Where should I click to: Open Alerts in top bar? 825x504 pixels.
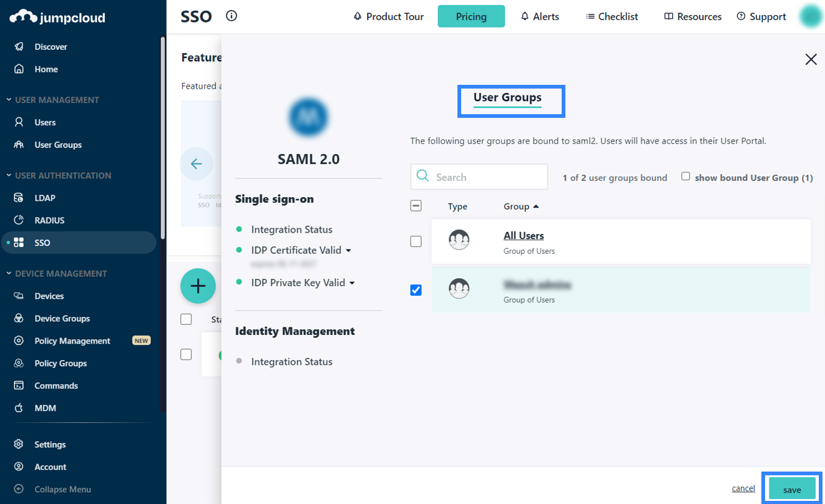coord(540,16)
